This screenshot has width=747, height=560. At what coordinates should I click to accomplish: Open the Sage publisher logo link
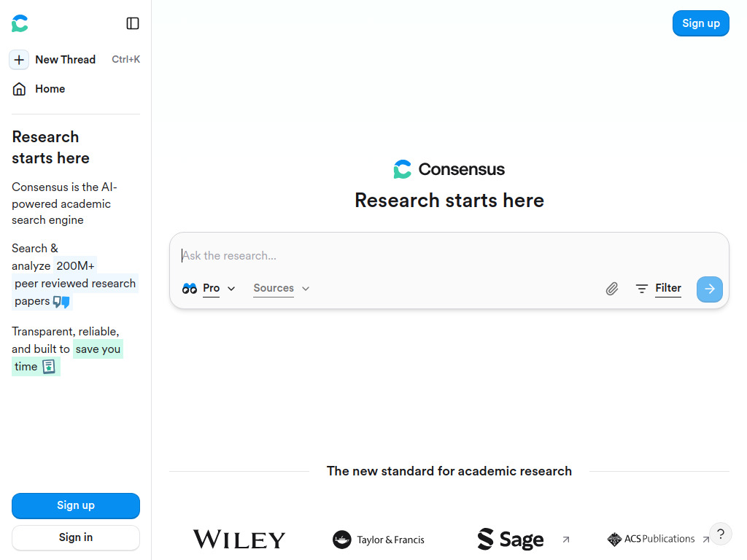[x=511, y=540]
